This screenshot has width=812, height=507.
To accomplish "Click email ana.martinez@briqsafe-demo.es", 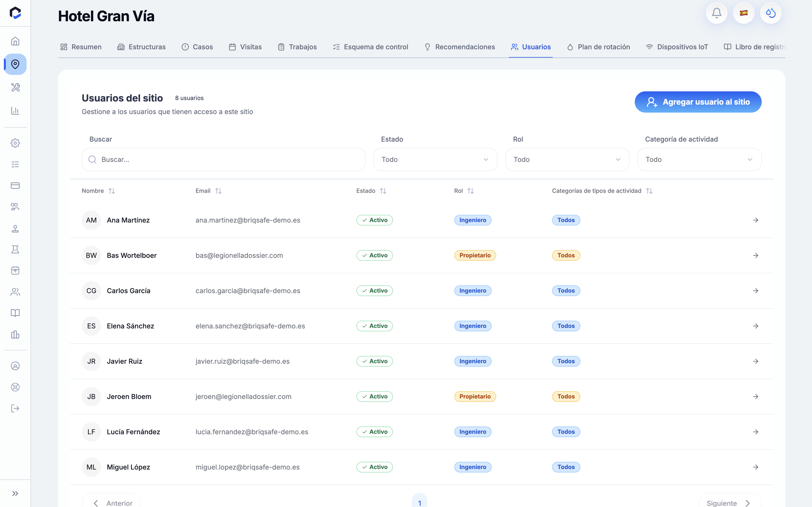I will (248, 220).
